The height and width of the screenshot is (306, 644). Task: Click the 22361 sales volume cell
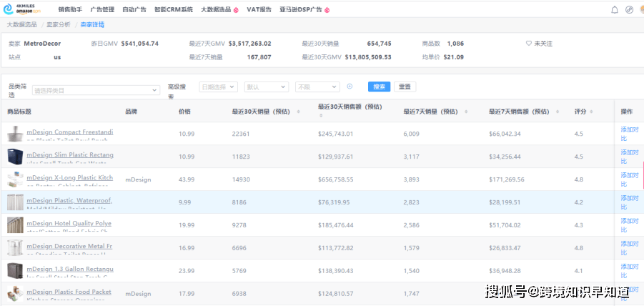(x=241, y=134)
